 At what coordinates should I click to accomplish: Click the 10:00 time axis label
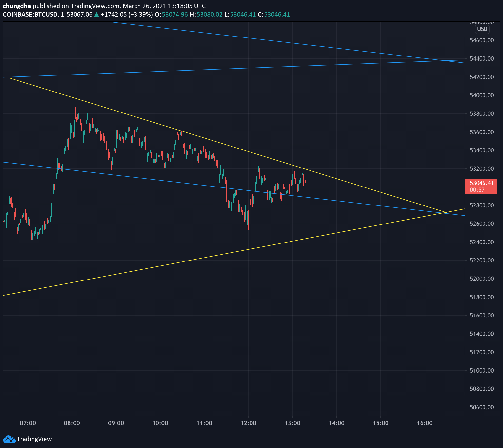(x=160, y=423)
